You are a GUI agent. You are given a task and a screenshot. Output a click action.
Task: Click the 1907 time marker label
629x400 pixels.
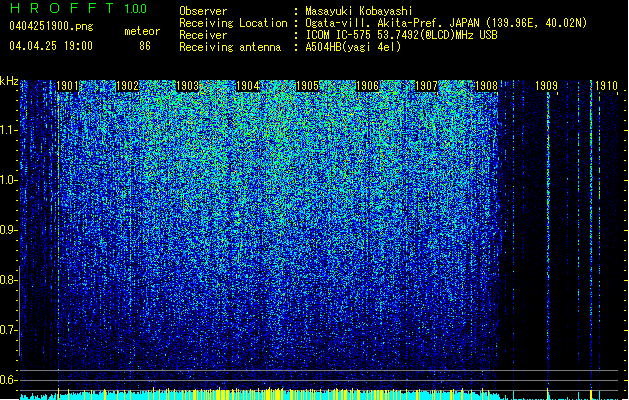[426, 86]
